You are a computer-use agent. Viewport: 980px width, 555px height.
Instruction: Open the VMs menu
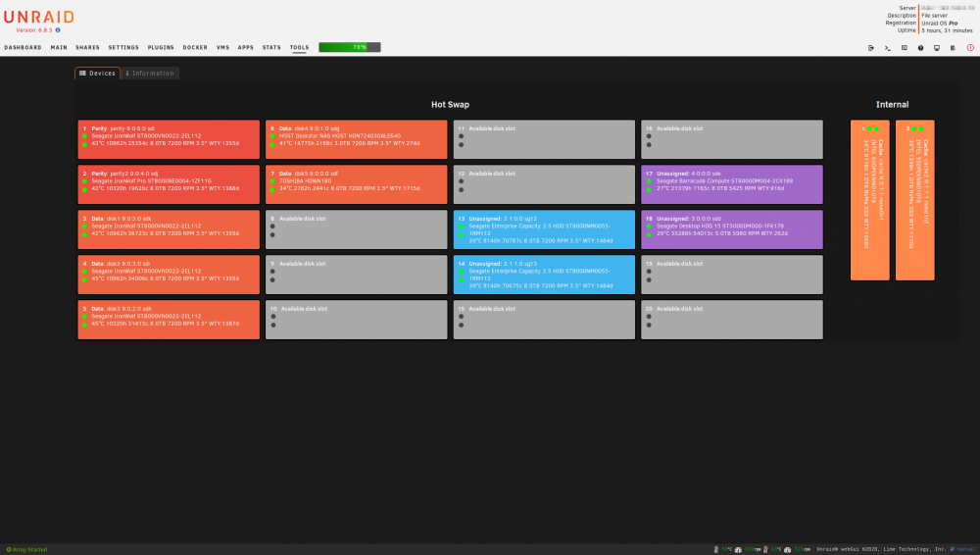[x=223, y=47]
